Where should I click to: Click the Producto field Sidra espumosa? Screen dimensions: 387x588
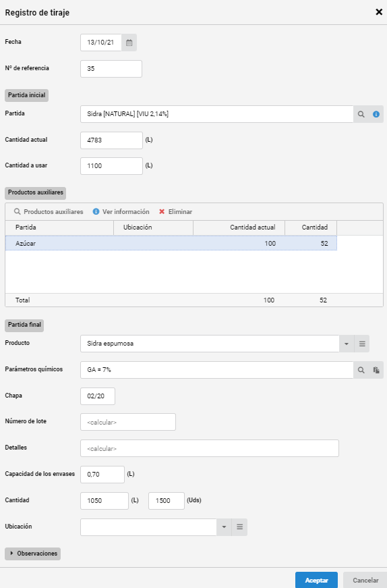210,344
